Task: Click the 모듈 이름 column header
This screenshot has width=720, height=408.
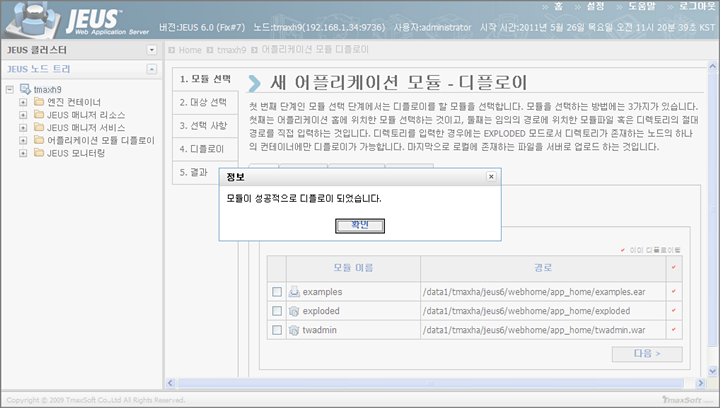Action: (353, 268)
